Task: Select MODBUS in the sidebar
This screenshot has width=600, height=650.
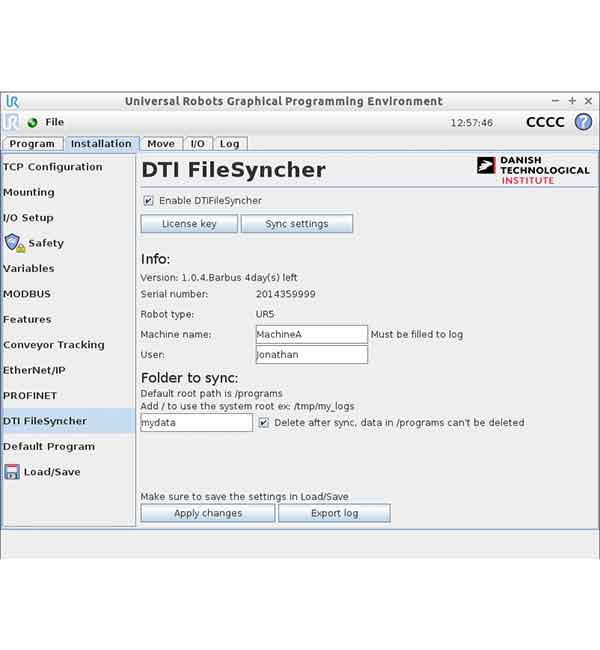Action: tap(68, 294)
